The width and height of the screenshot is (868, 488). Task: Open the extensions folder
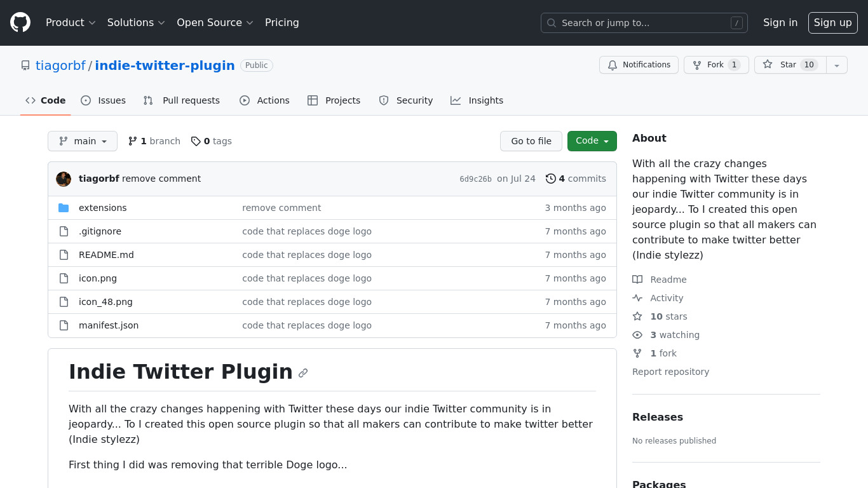[103, 208]
